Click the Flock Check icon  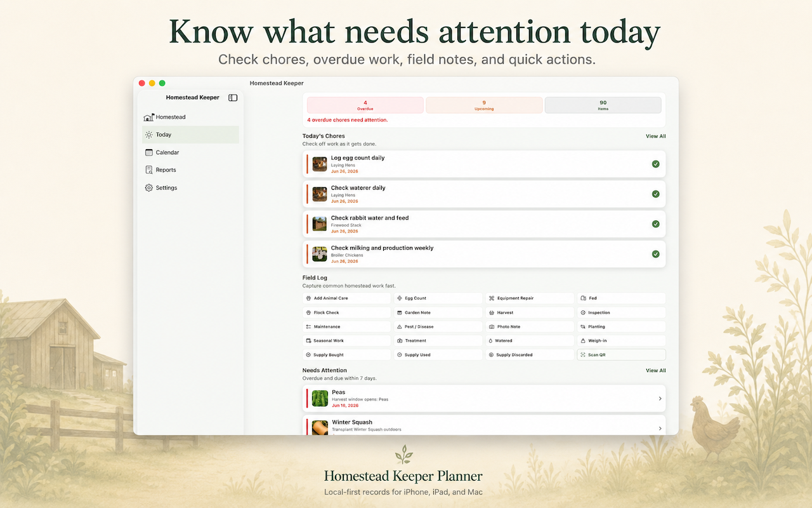[308, 312]
